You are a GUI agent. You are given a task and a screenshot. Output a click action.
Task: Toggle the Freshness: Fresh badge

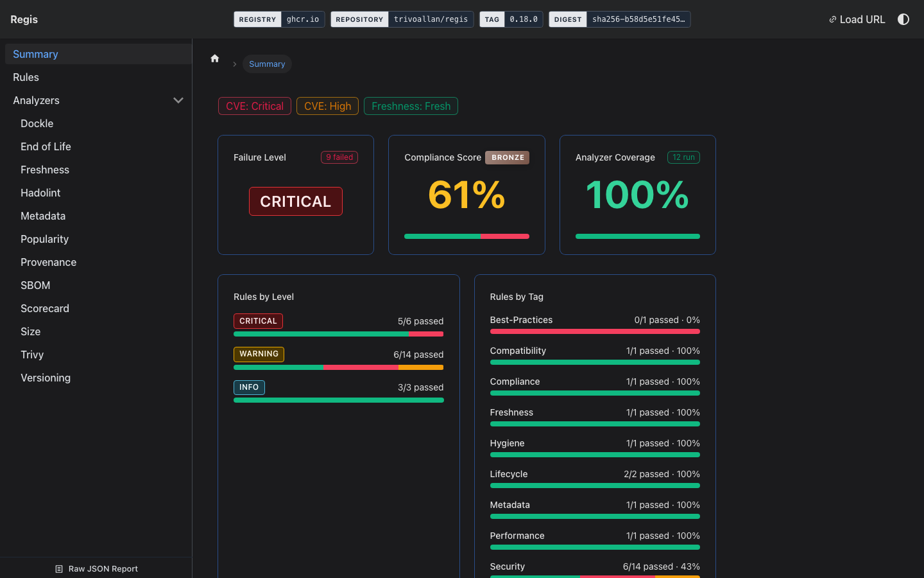[x=411, y=106]
